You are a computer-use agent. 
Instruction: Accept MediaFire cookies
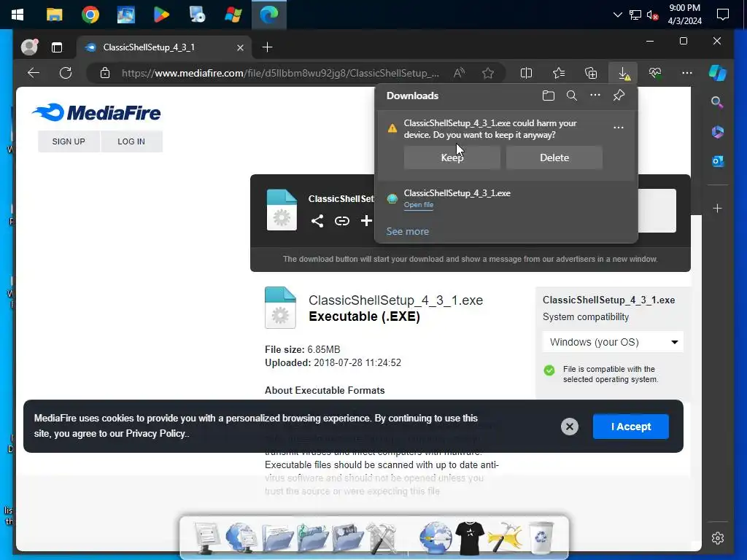pos(631,427)
